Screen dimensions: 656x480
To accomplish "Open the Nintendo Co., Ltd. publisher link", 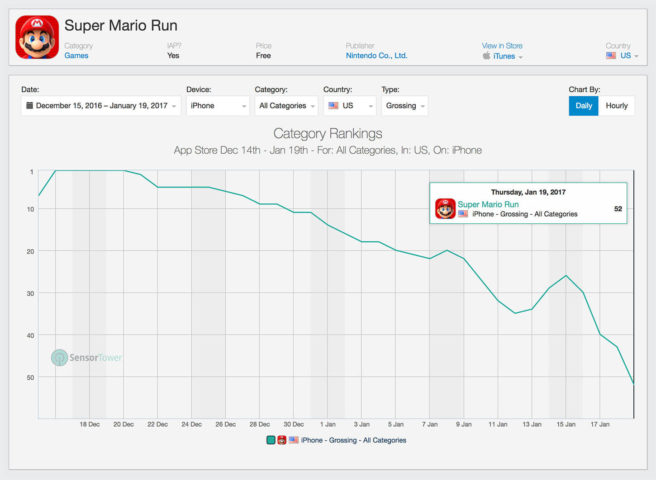I will click(376, 56).
